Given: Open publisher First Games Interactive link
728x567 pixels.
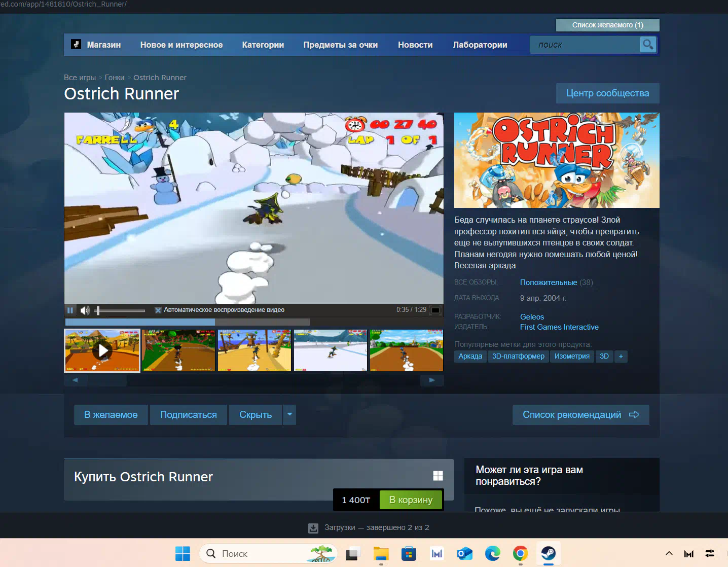Looking at the screenshot, I should (x=559, y=327).
